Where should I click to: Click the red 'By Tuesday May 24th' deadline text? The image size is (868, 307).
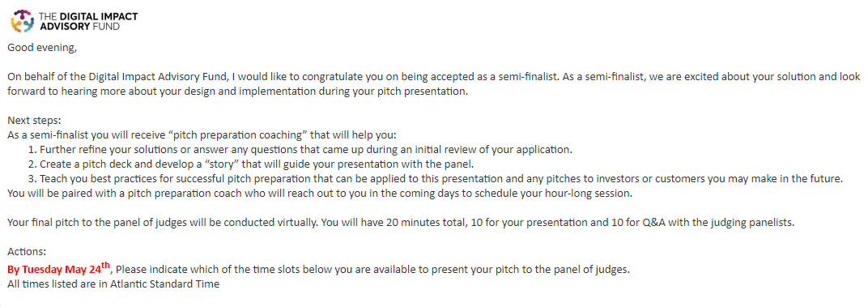pos(58,269)
